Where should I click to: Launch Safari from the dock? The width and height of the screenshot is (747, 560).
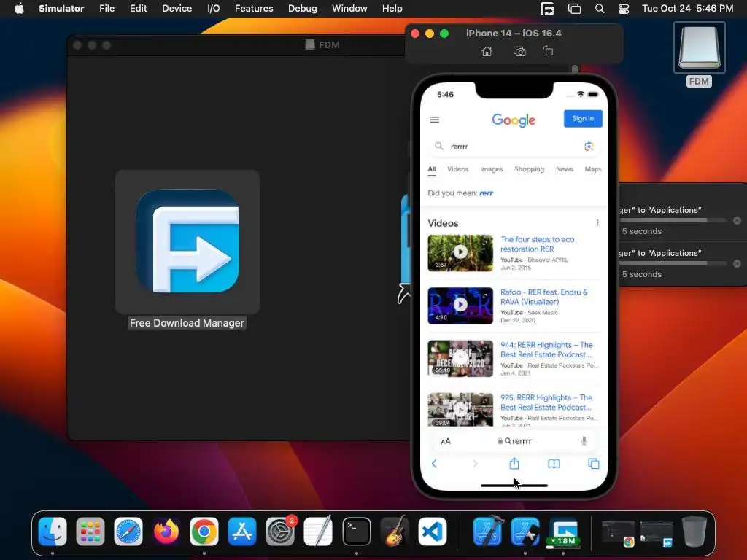(128, 532)
